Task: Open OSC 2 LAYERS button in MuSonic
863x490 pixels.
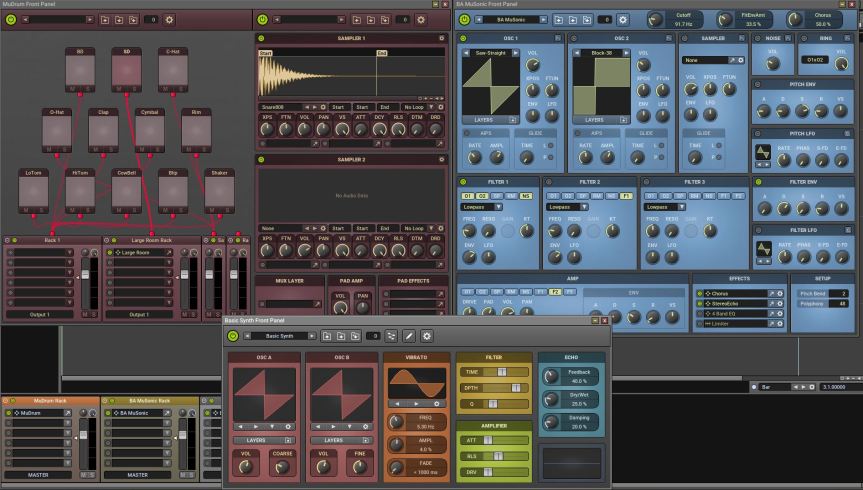Action: click(600, 119)
